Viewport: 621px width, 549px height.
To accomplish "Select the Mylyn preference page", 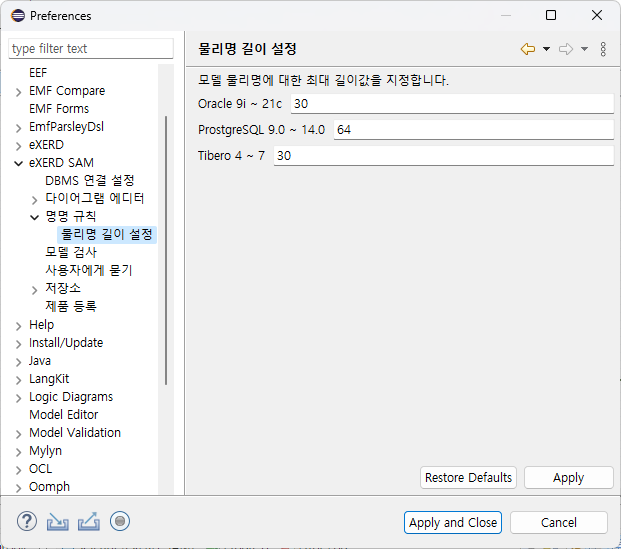I will tap(45, 451).
